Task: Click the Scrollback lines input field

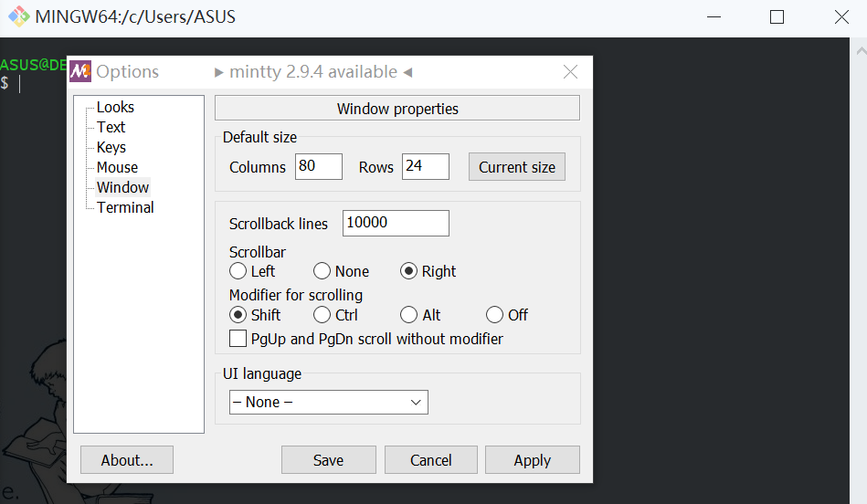Action: (x=396, y=223)
